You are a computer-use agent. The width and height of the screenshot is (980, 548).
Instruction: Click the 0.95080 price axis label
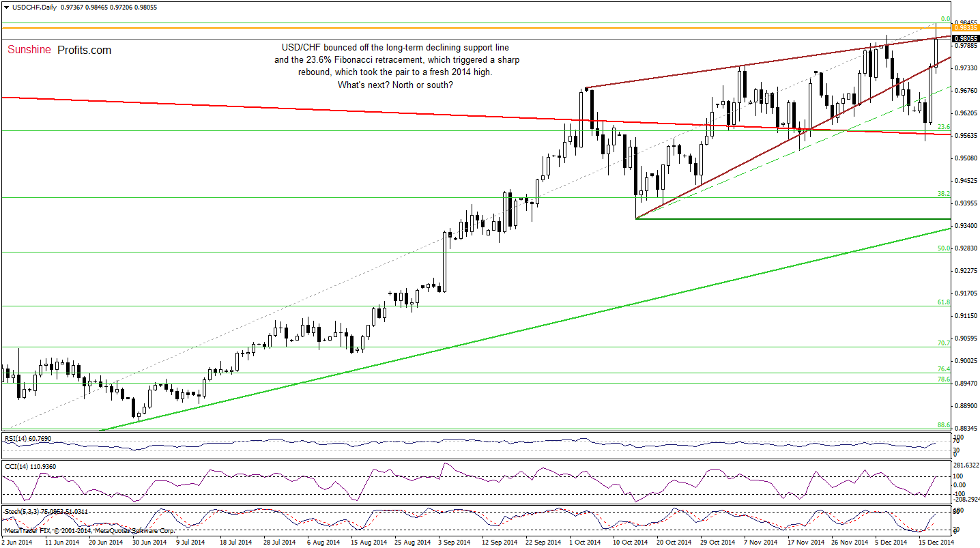click(x=965, y=158)
